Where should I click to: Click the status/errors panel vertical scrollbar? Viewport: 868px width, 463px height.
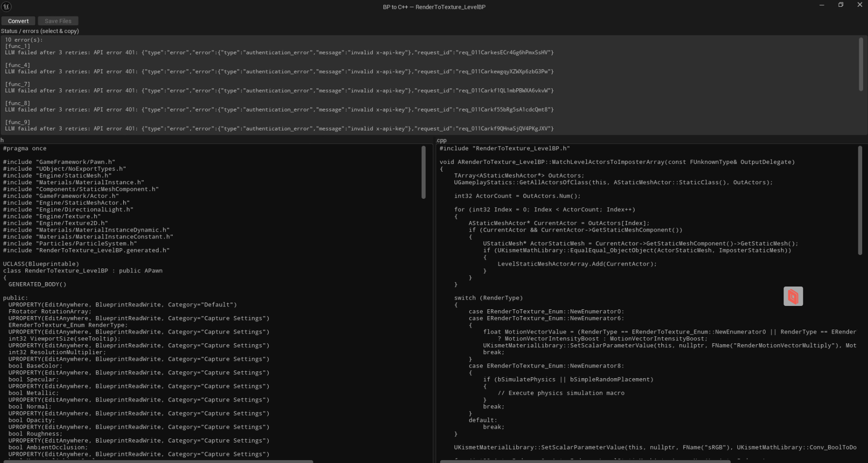click(x=861, y=64)
